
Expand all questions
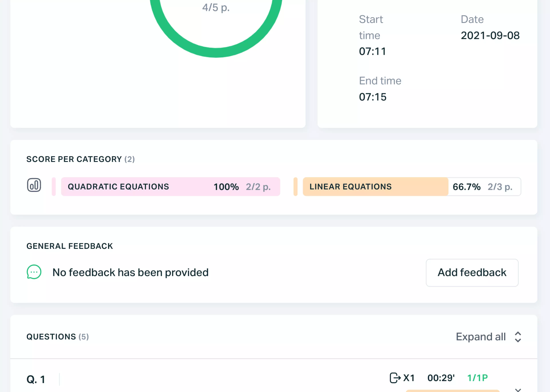(488, 337)
